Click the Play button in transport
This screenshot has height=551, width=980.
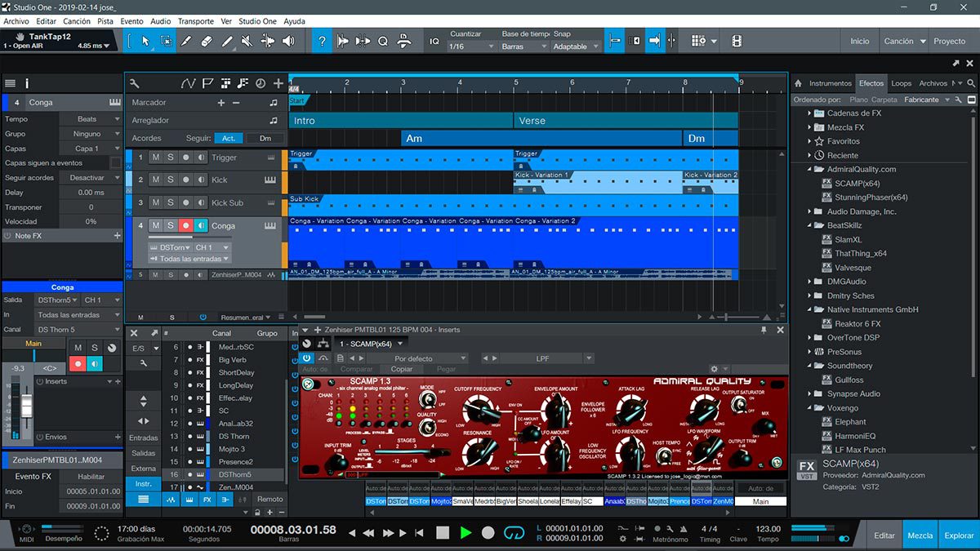click(x=465, y=533)
